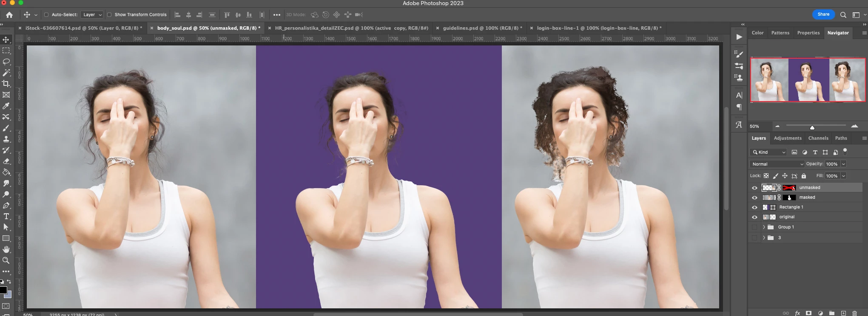The image size is (868, 316).
Task: Show the group named 3
Action: coord(754,238)
